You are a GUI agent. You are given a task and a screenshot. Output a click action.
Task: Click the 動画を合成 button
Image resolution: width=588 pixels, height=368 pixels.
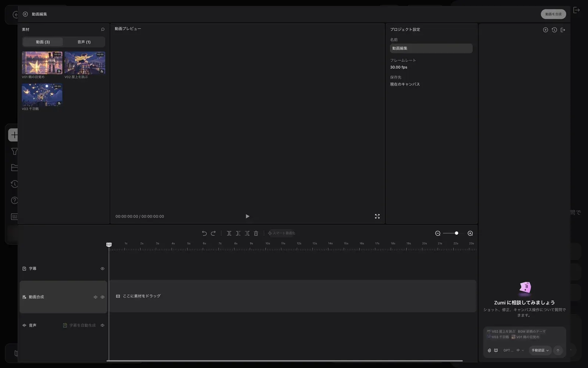pyautogui.click(x=553, y=14)
